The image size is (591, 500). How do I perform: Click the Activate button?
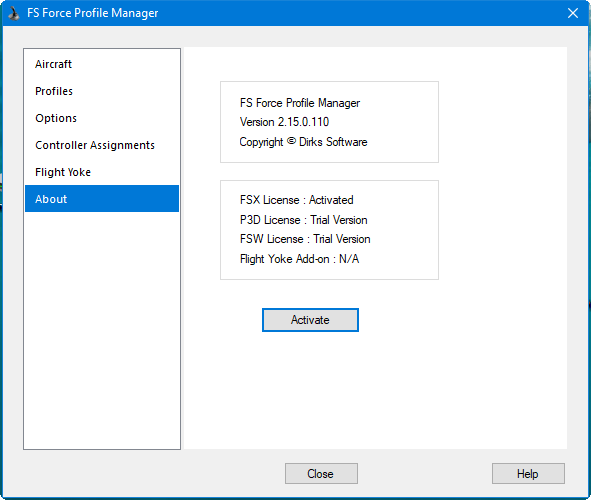(x=310, y=320)
